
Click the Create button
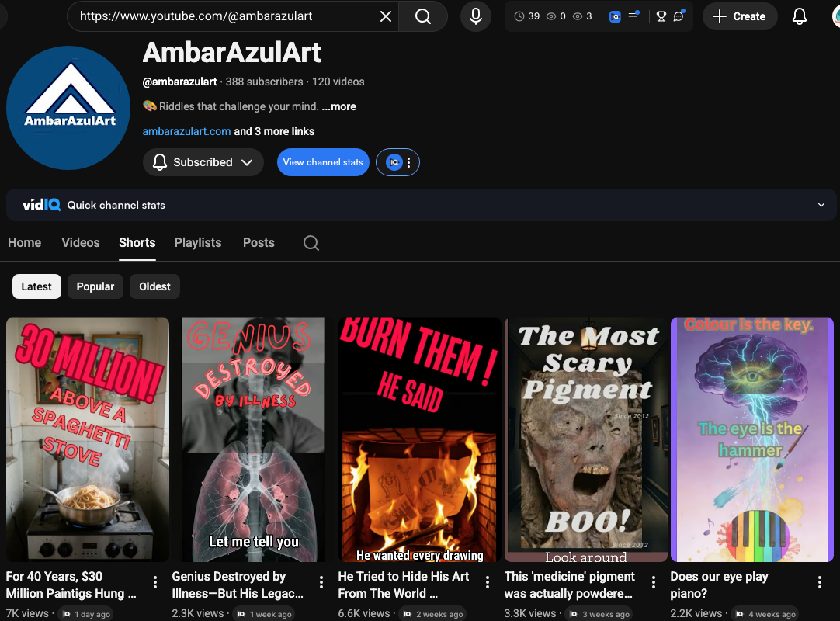(x=739, y=16)
